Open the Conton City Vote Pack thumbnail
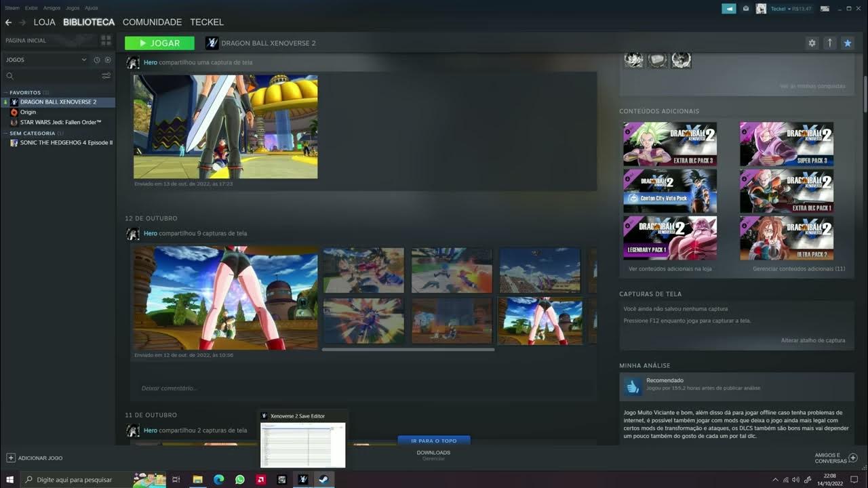Viewport: 868px width, 488px height. click(x=670, y=190)
